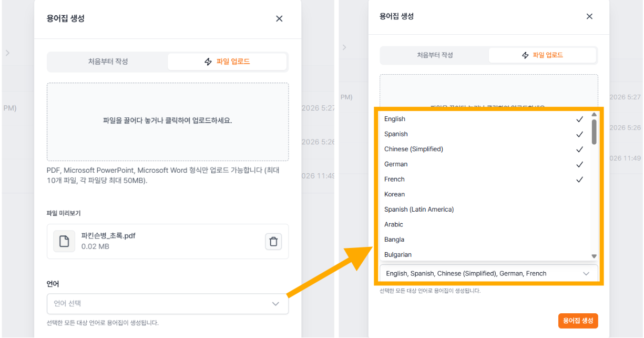
Task: Select Arabic in the language list
Action: [x=484, y=224]
